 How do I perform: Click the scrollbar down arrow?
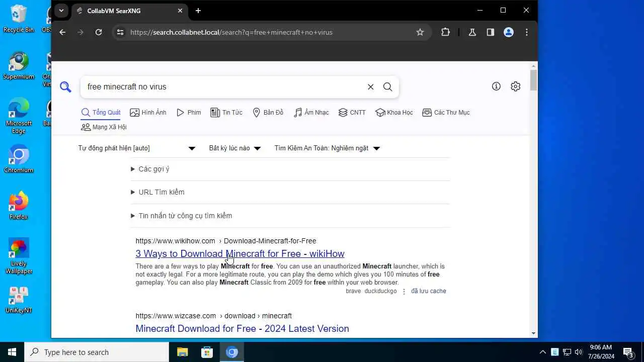(x=533, y=333)
